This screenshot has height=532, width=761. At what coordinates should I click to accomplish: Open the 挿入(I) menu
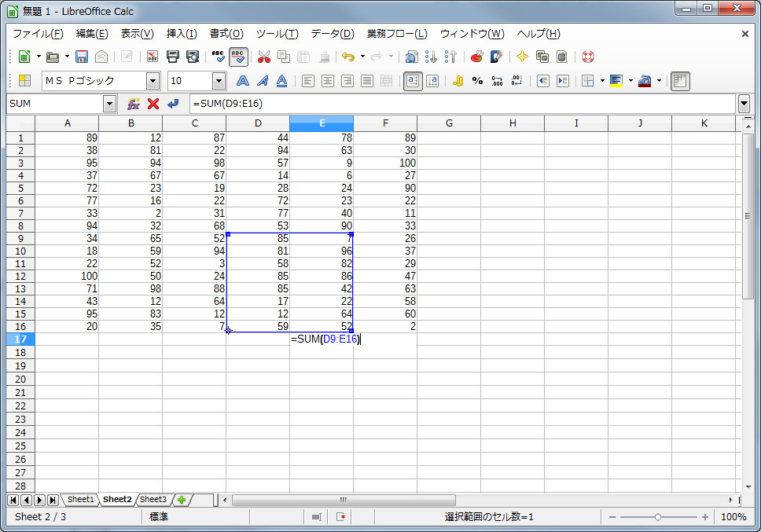pos(182,34)
